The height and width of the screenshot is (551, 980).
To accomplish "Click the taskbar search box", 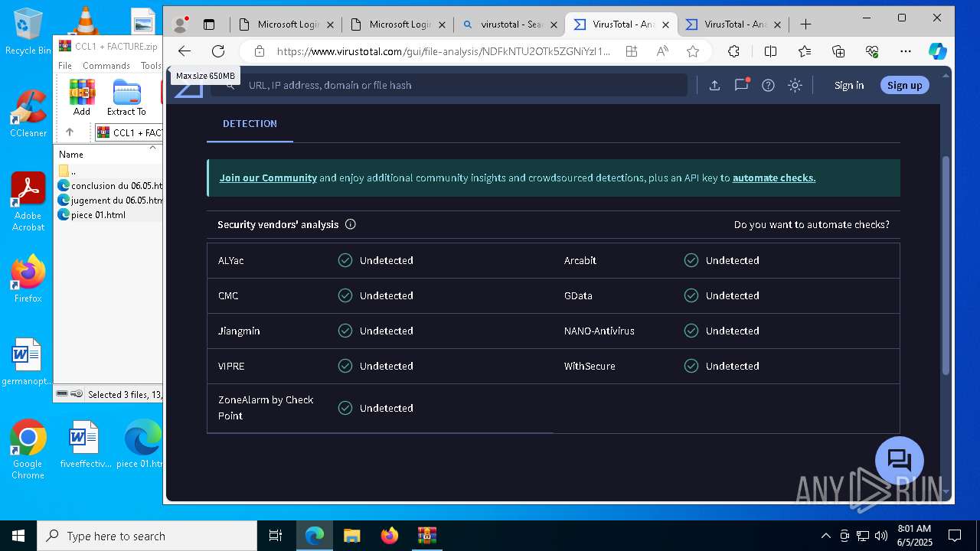I will [147, 536].
